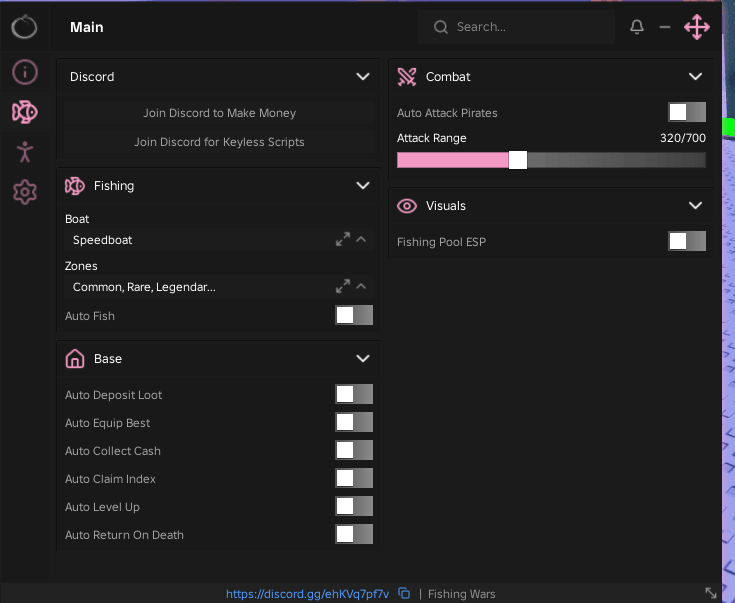Click the crossed swords Combat icon
735x603 pixels.
tap(407, 77)
